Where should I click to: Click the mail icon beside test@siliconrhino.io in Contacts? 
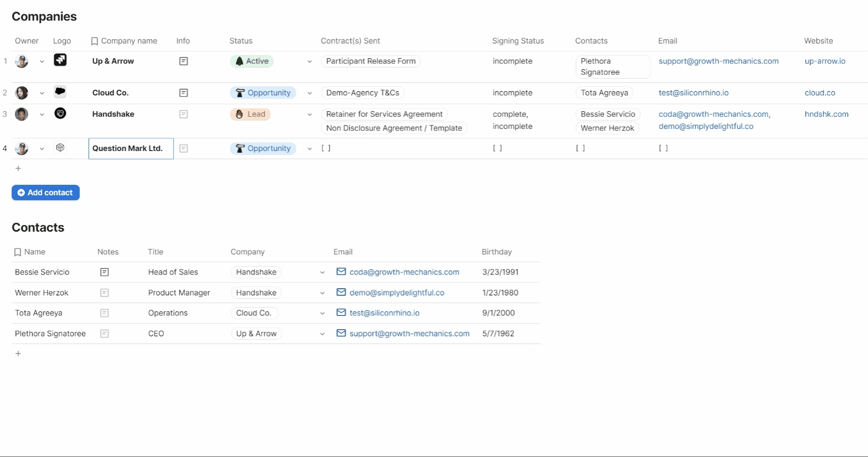coord(341,313)
